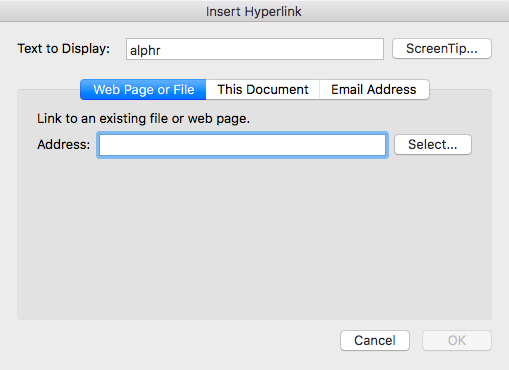Open the ScreenTip... button
The image size is (509, 370).
pos(442,49)
